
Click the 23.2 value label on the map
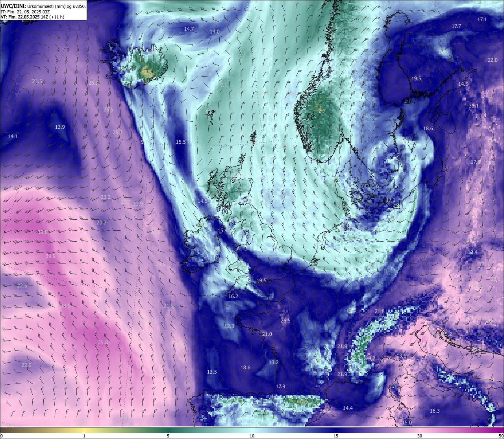coord(106,197)
